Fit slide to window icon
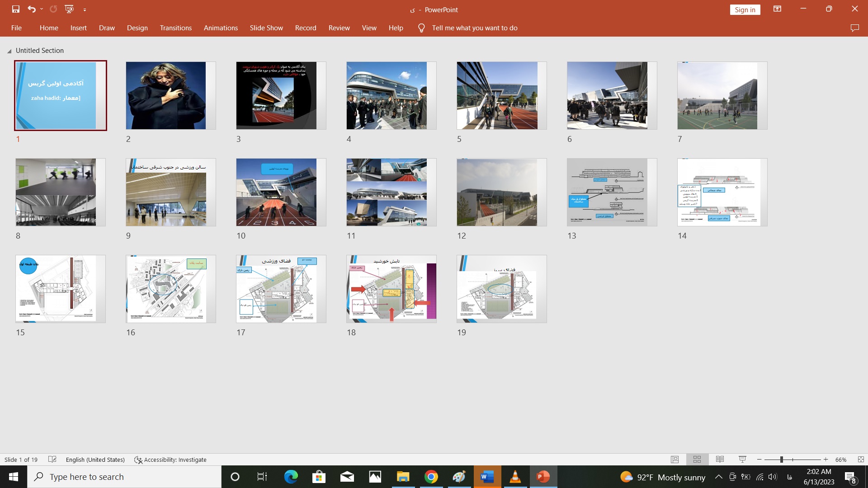The width and height of the screenshot is (868, 488). point(861,460)
